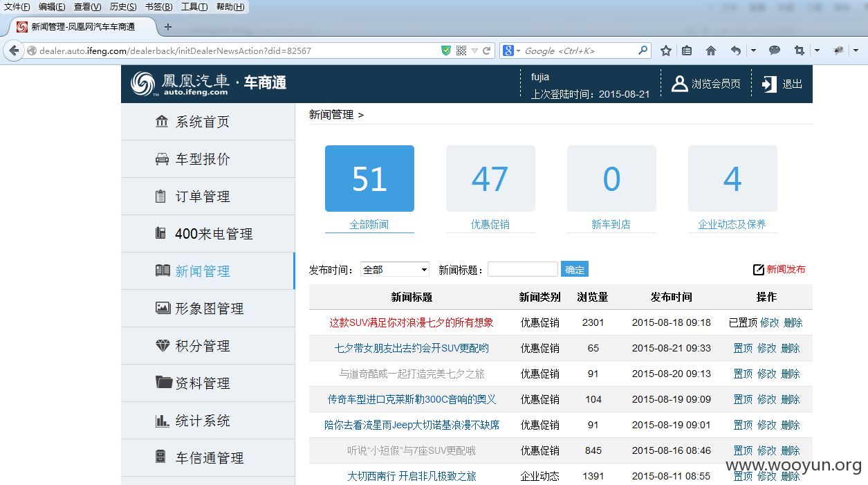Open the Google search engine dropdown arrow
The image size is (868, 485).
coord(518,51)
